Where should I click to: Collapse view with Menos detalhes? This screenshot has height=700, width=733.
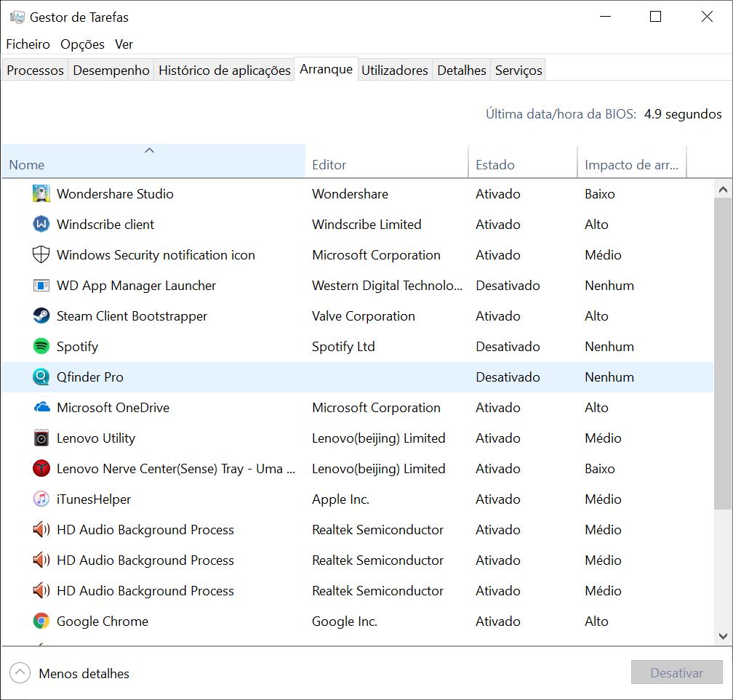(69, 673)
